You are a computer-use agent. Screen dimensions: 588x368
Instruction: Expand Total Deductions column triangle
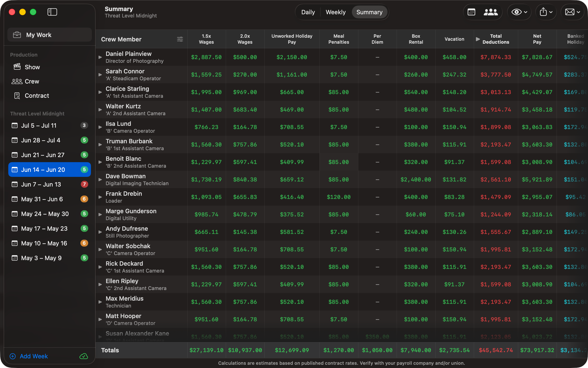point(478,39)
